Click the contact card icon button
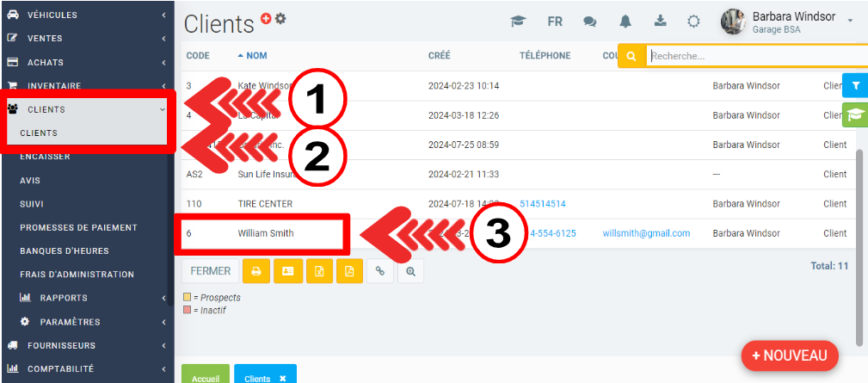This screenshot has height=383, width=868. [x=287, y=270]
